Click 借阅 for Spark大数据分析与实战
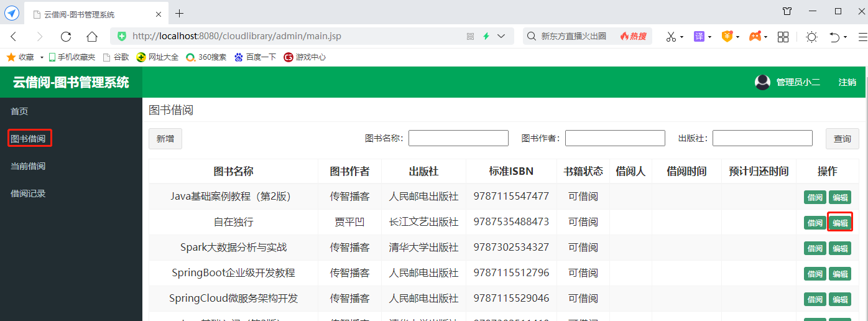Viewport: 868px width, 321px height. pyautogui.click(x=815, y=248)
